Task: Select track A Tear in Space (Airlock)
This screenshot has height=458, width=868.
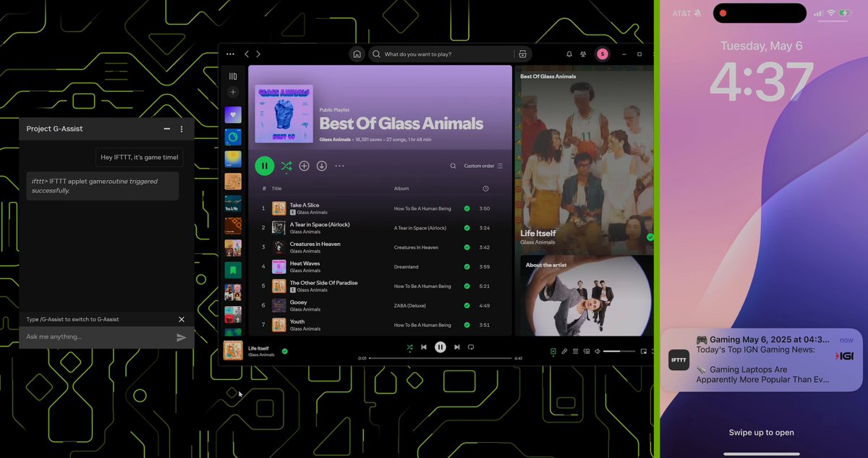Action: [380, 228]
